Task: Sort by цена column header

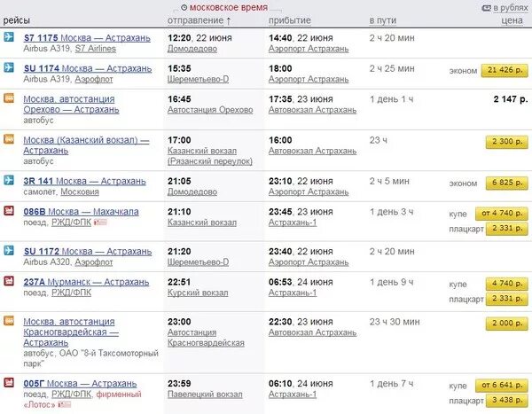Action: coord(512,20)
